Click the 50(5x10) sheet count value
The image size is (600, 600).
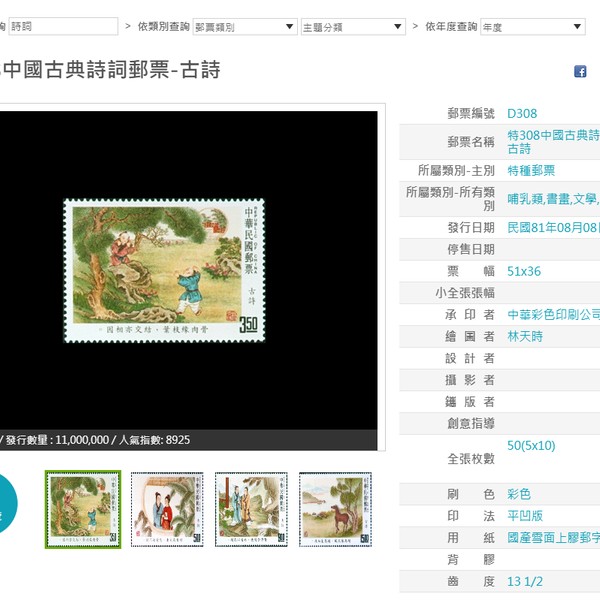531,445
